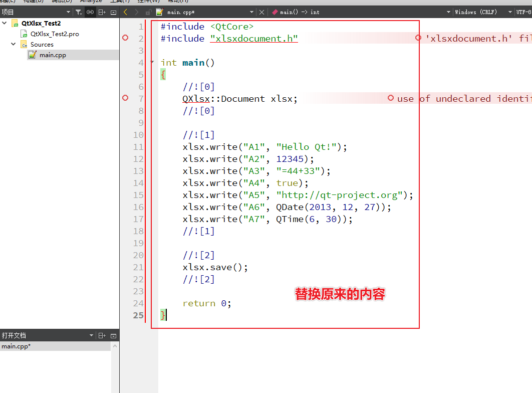Go back with the yellow arrow
Image resolution: width=532 pixels, height=393 pixels.
[x=126, y=12]
